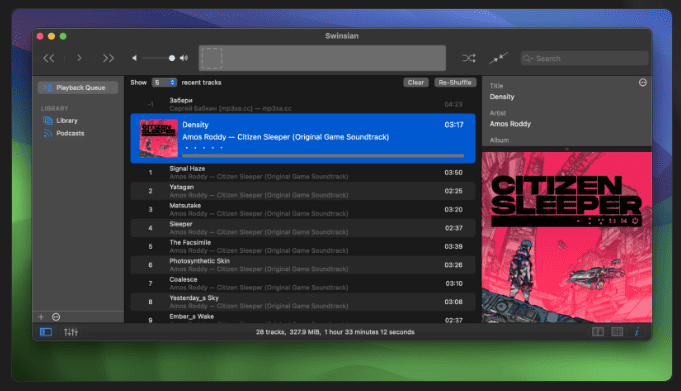The width and height of the screenshot is (681, 391).
Task: Select track Ember_s Wake
Action: tap(303, 317)
